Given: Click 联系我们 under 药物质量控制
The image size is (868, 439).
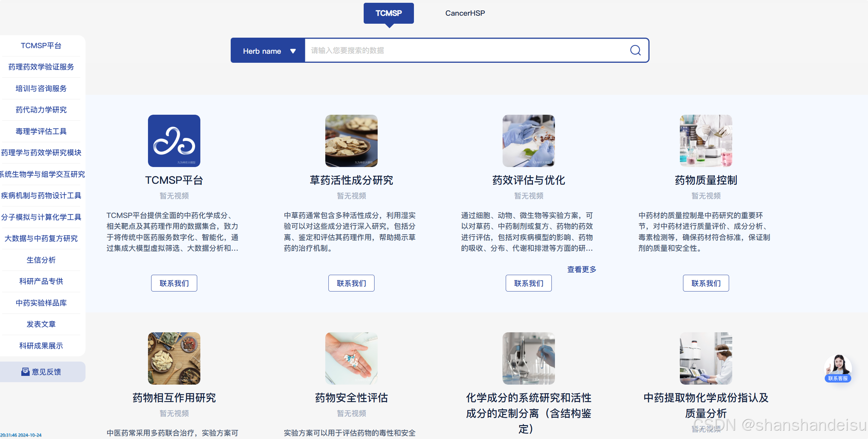Looking at the screenshot, I should tap(706, 283).
